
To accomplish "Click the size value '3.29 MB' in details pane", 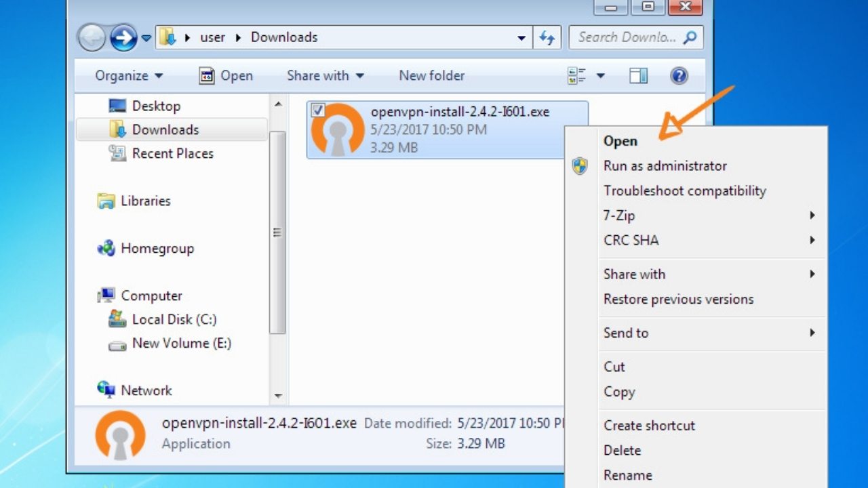I will click(x=481, y=444).
